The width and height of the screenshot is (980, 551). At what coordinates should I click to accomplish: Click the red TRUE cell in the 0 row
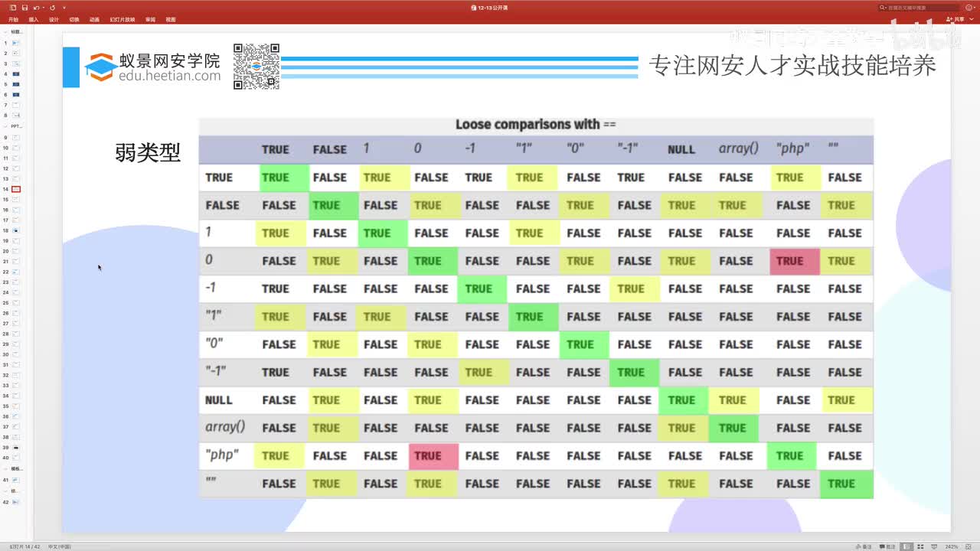click(795, 261)
